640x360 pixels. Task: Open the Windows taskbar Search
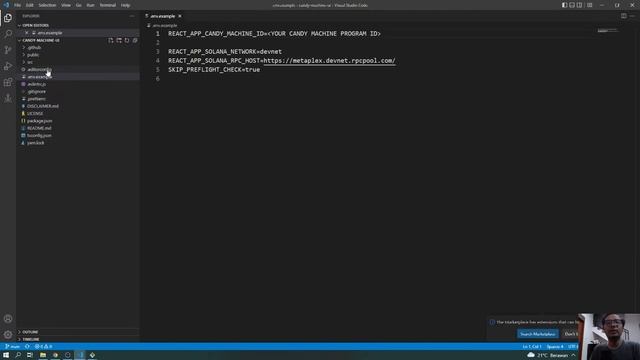pyautogui.click(x=18, y=355)
